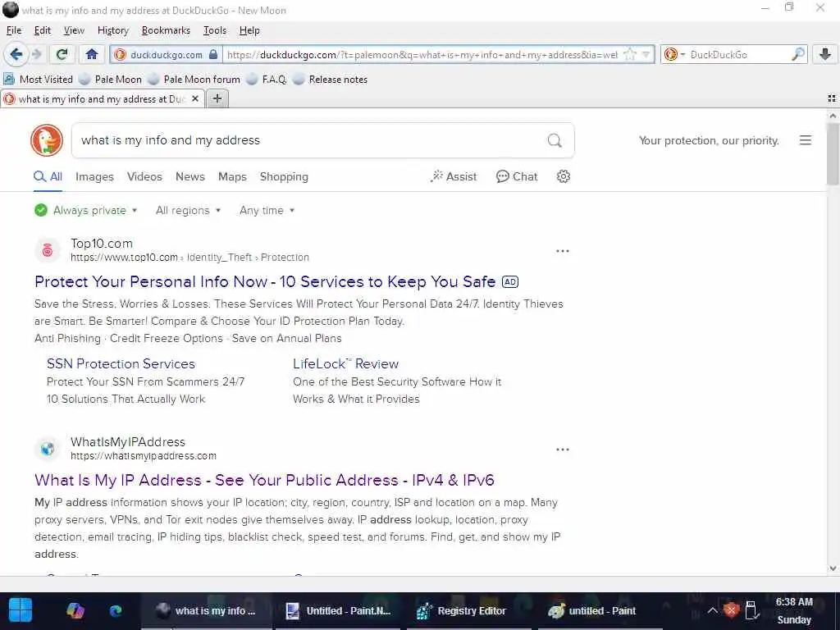The width and height of the screenshot is (840, 630).
Task: Close the DuckDuckGo search tab
Action: (x=195, y=98)
